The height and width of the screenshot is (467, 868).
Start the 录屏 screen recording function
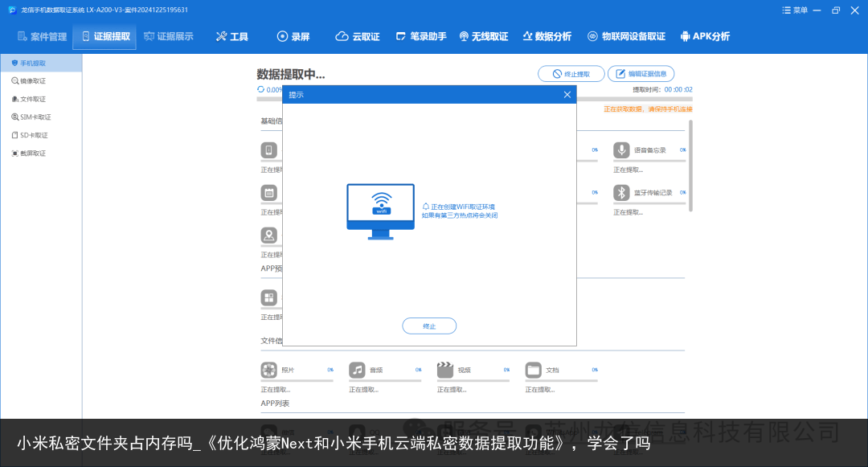(293, 36)
